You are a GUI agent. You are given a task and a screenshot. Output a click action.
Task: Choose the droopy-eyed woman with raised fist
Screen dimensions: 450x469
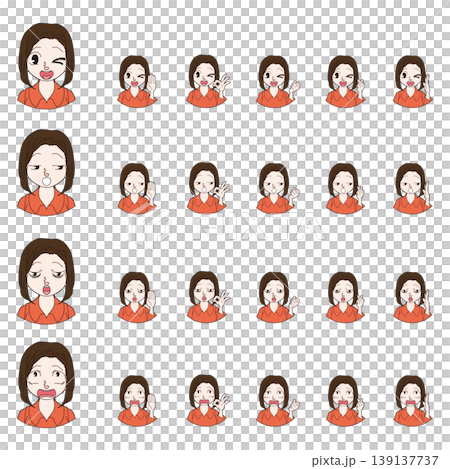[x=278, y=297]
